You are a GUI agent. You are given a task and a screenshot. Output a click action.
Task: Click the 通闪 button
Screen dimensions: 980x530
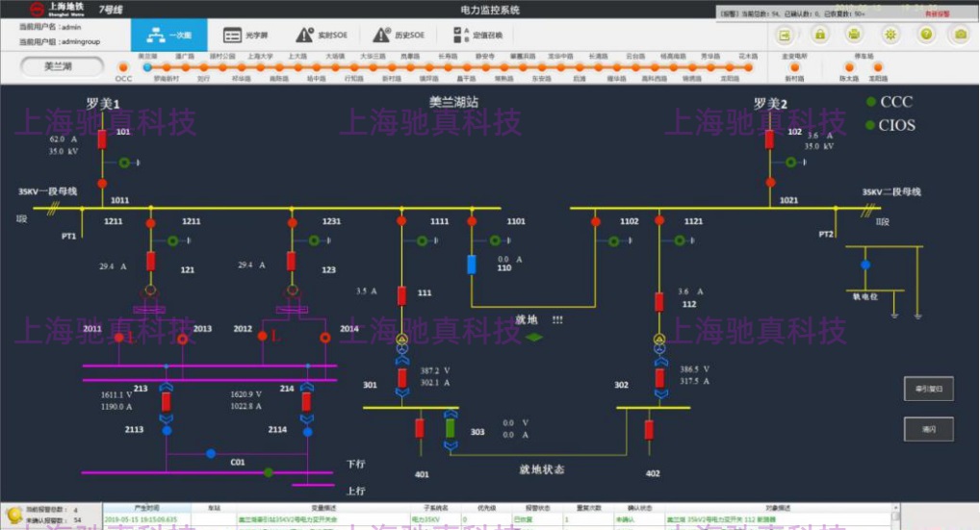click(x=928, y=429)
